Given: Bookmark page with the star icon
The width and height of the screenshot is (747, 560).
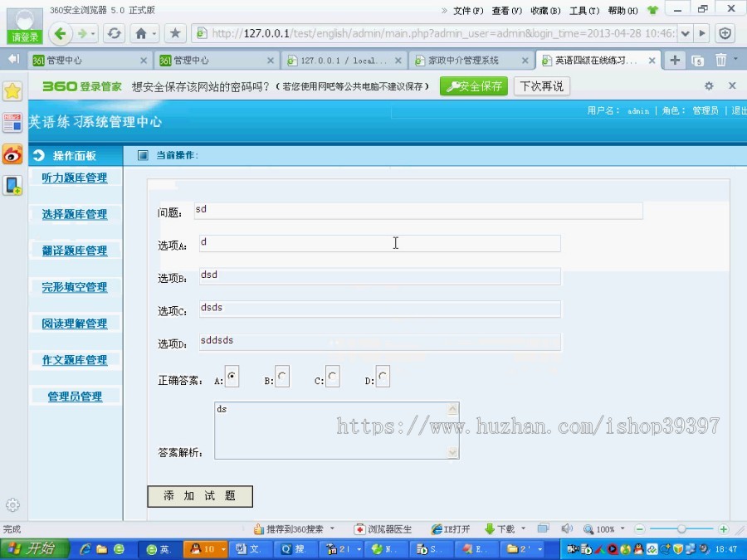Looking at the screenshot, I should pos(175,33).
